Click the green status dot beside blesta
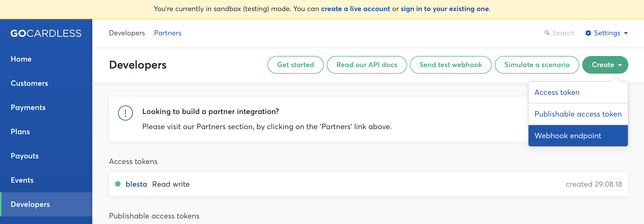The height and width of the screenshot is (224, 644). click(x=118, y=184)
